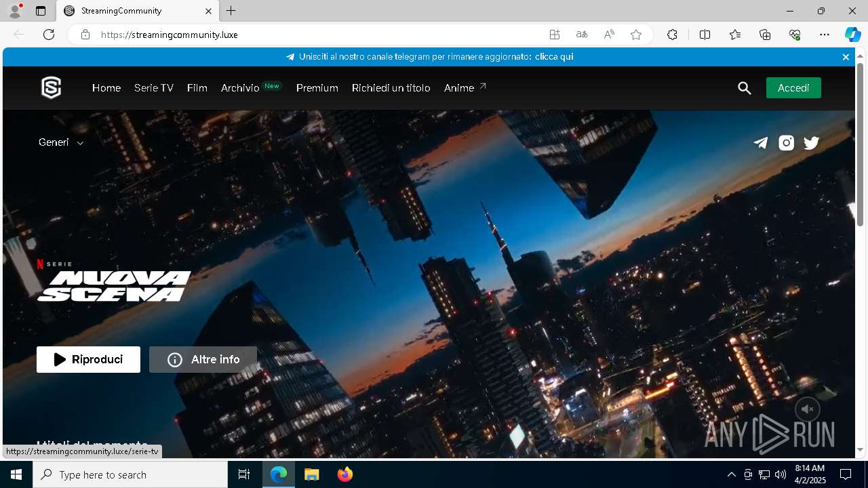Close the Telegram announcement banner
The width and height of the screenshot is (868, 488).
pyautogui.click(x=846, y=57)
